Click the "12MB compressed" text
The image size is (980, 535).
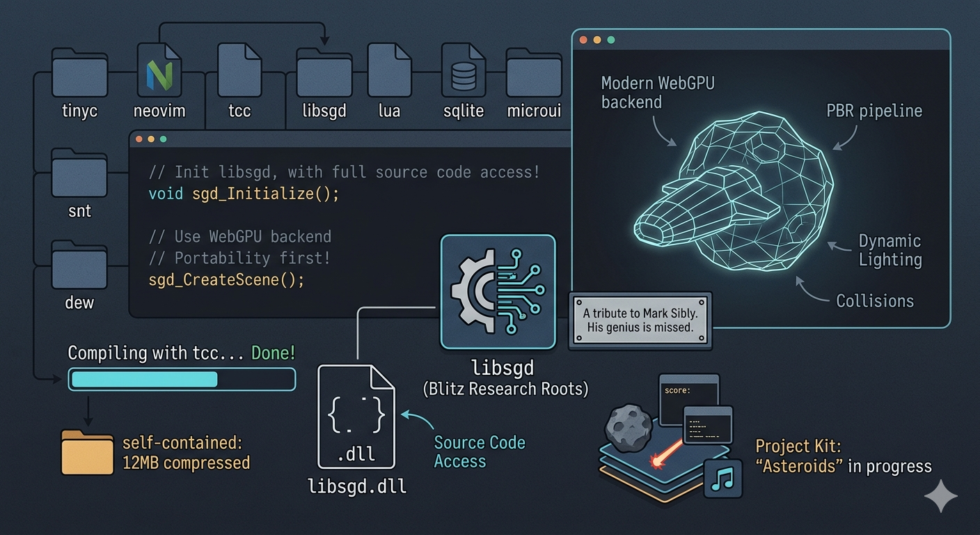pyautogui.click(x=186, y=463)
